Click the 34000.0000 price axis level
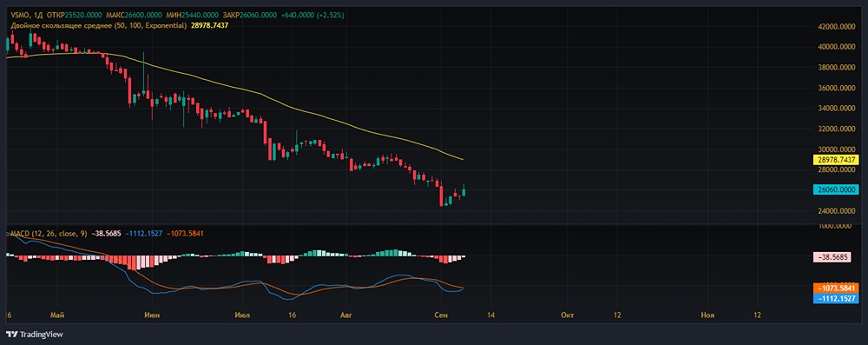 coord(838,109)
